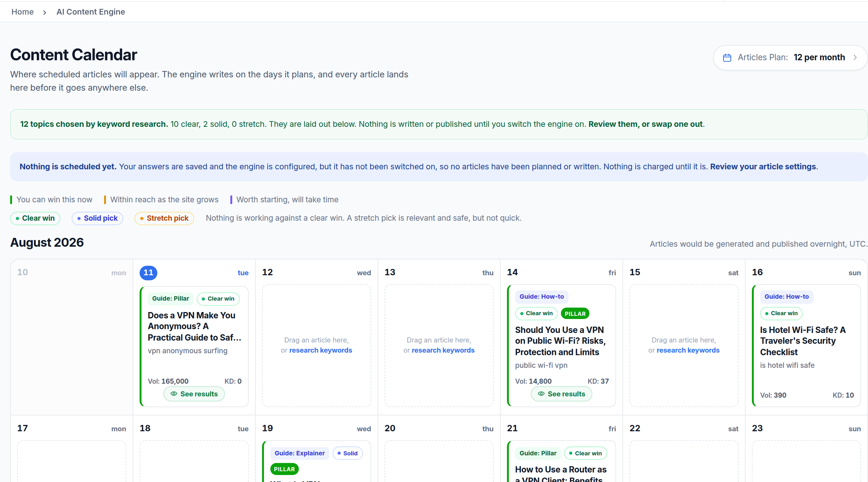Select the Solid pick legend pill
868x482 pixels.
point(97,218)
